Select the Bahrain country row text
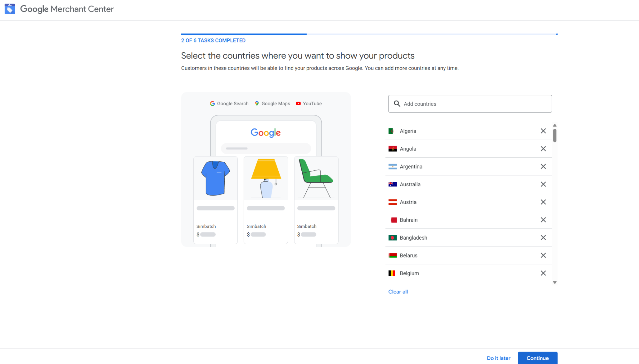The width and height of the screenshot is (639, 364). (x=408, y=220)
